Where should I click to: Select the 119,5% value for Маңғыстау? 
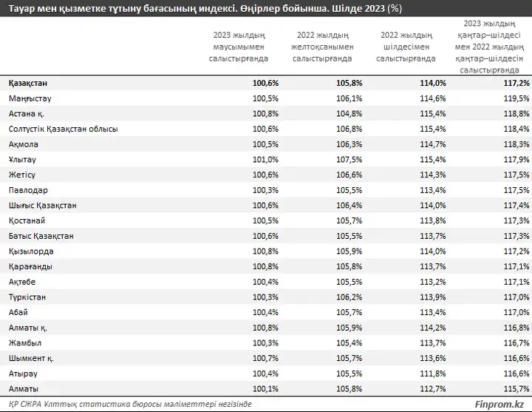coord(516,98)
